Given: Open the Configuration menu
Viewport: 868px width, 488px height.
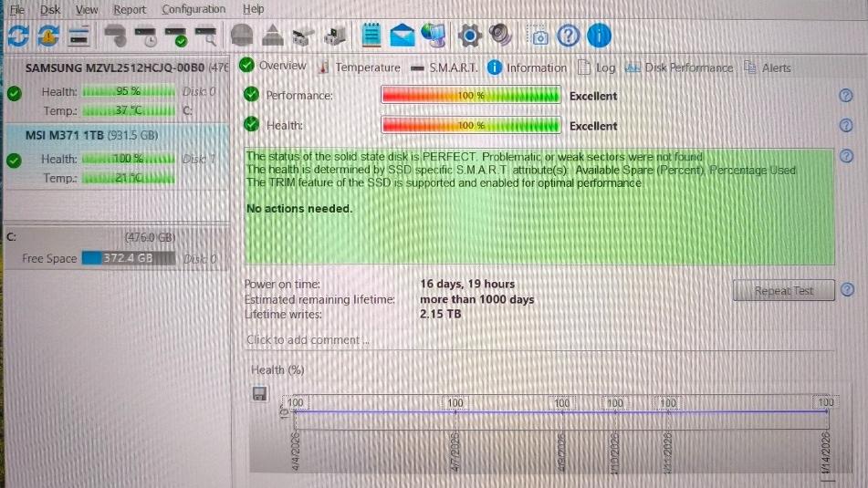Looking at the screenshot, I should pyautogui.click(x=193, y=9).
